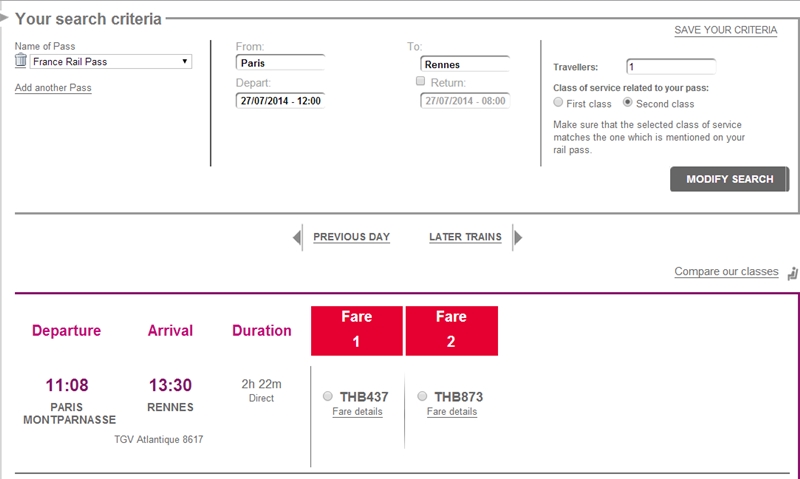The width and height of the screenshot is (800, 479).
Task: Click Add another Pass link
Action: [53, 88]
